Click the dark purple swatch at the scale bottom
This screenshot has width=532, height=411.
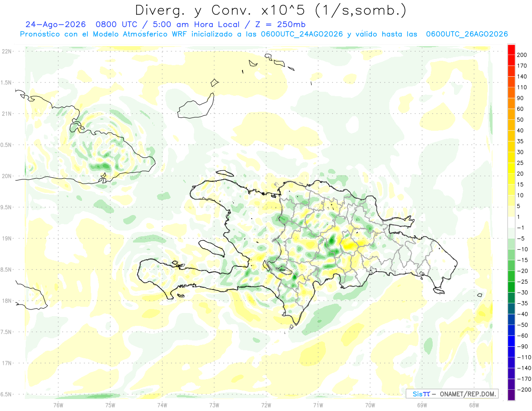511,395
